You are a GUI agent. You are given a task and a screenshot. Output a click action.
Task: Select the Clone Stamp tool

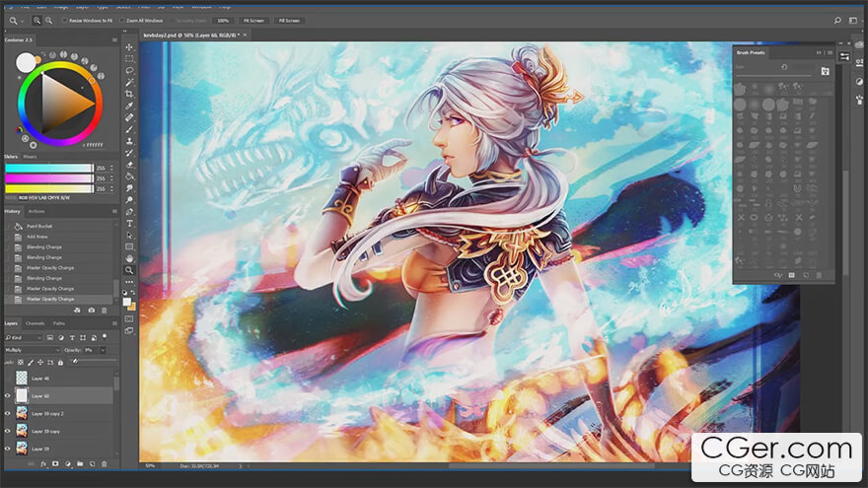129,141
